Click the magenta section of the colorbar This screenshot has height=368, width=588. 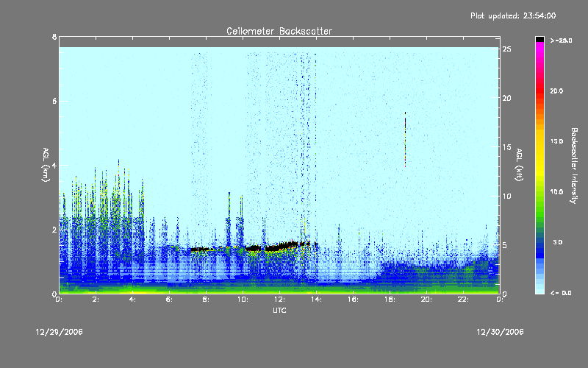539,48
